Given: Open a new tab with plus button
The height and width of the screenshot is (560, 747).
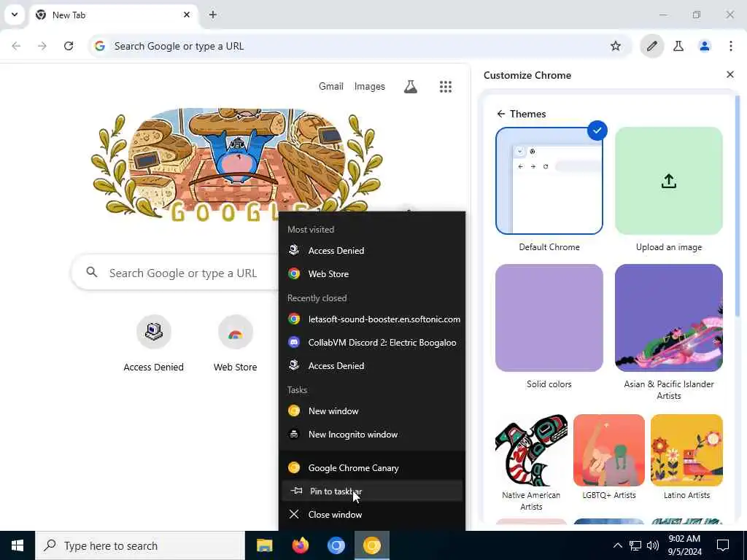Looking at the screenshot, I should (x=213, y=15).
